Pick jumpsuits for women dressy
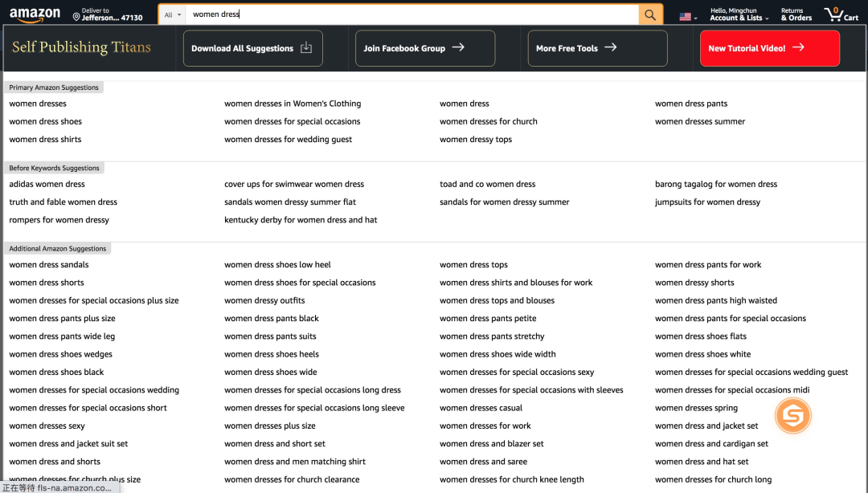The width and height of the screenshot is (868, 493). pos(707,202)
